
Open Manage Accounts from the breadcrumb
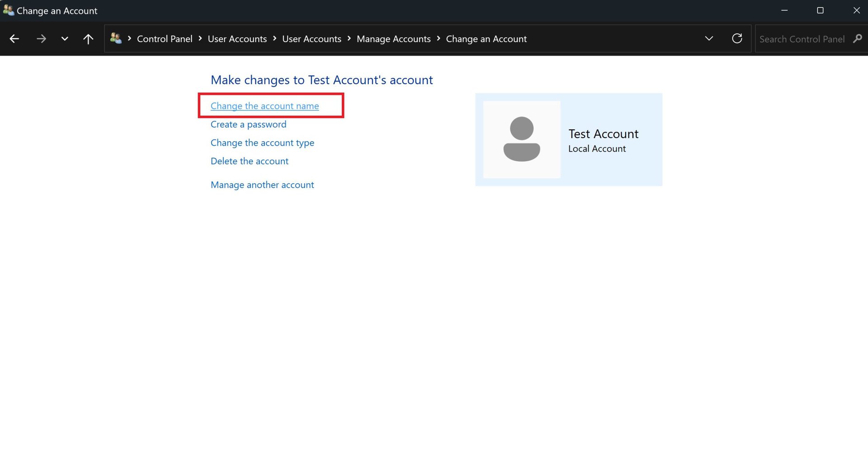393,39
